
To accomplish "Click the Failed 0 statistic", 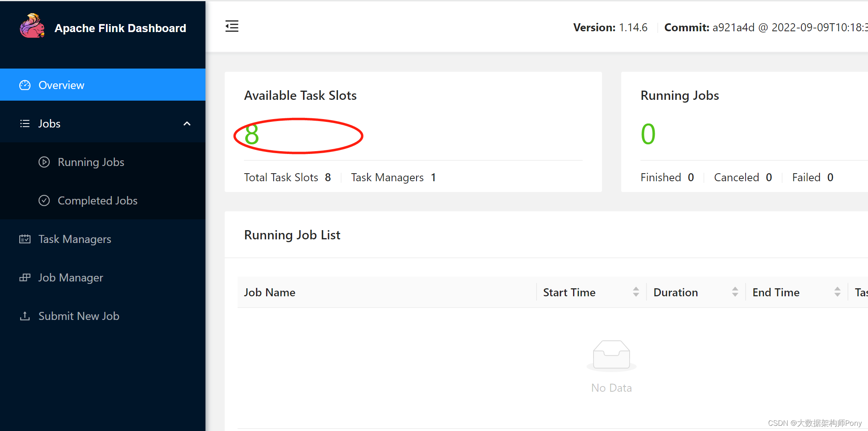I will pos(813,177).
